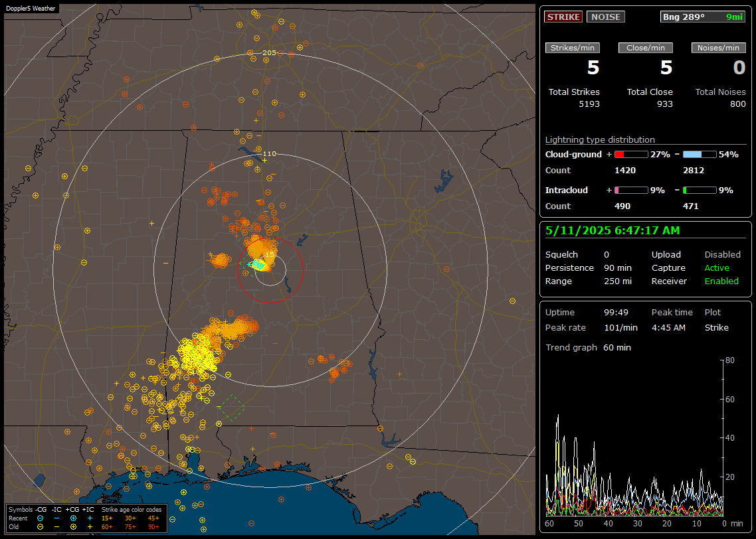The height and width of the screenshot is (539, 756).
Task: Click the pink positive intracloud 9% bar
Action: tap(631, 191)
